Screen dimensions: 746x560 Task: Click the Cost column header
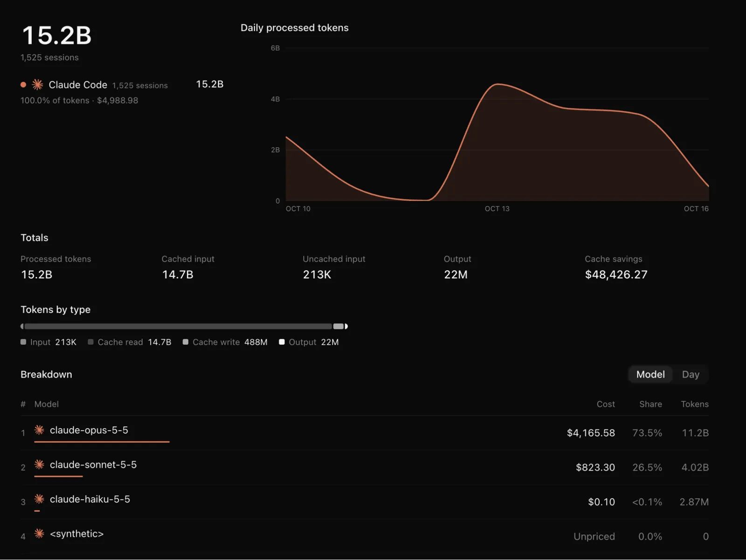(606, 404)
